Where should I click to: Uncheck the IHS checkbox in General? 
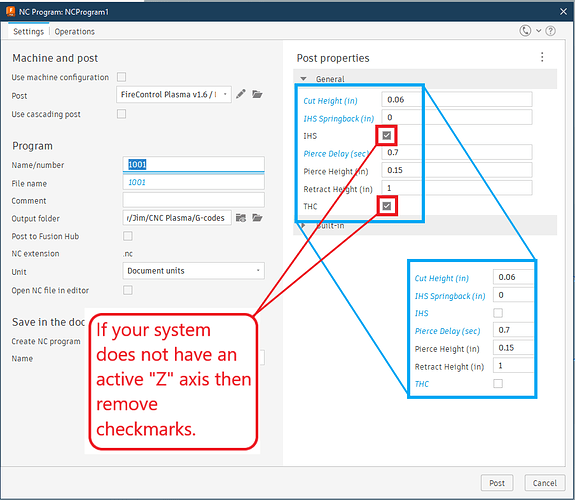coord(387,136)
